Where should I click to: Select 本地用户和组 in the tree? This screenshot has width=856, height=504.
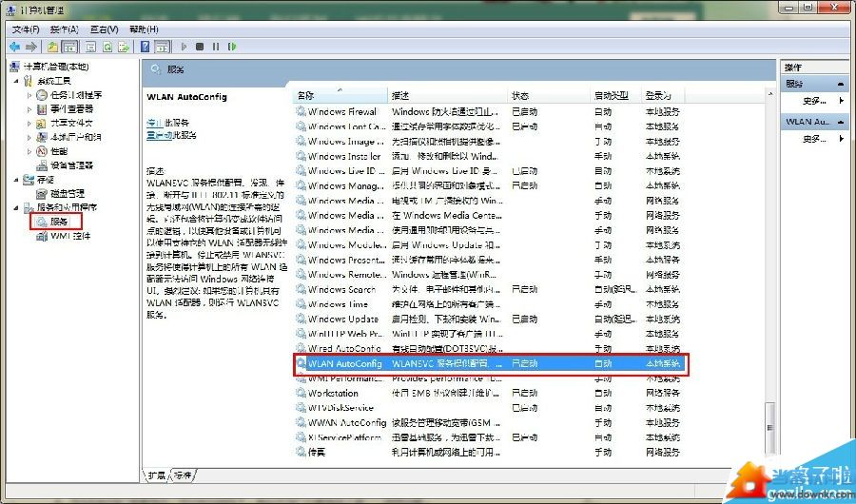pos(75,137)
